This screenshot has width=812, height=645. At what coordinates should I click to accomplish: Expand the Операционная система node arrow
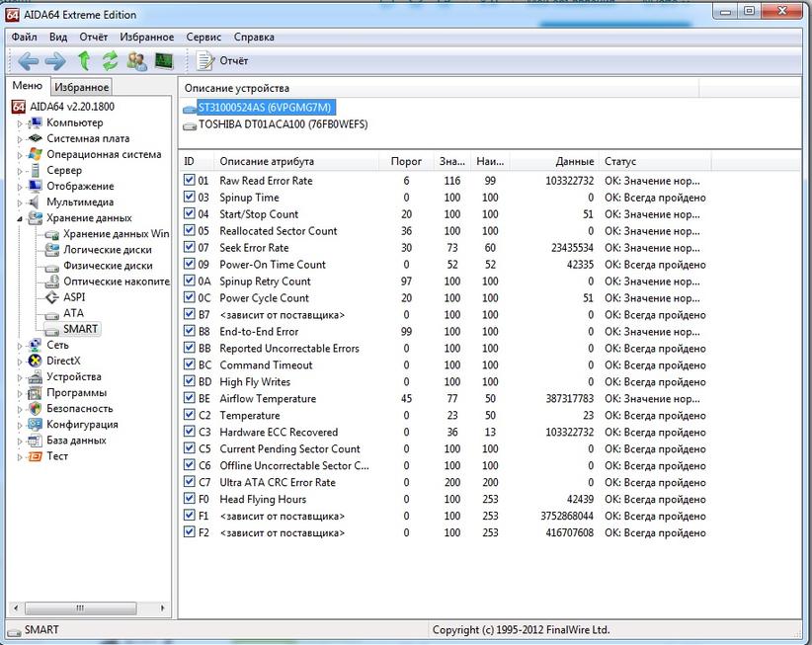pyautogui.click(x=20, y=155)
